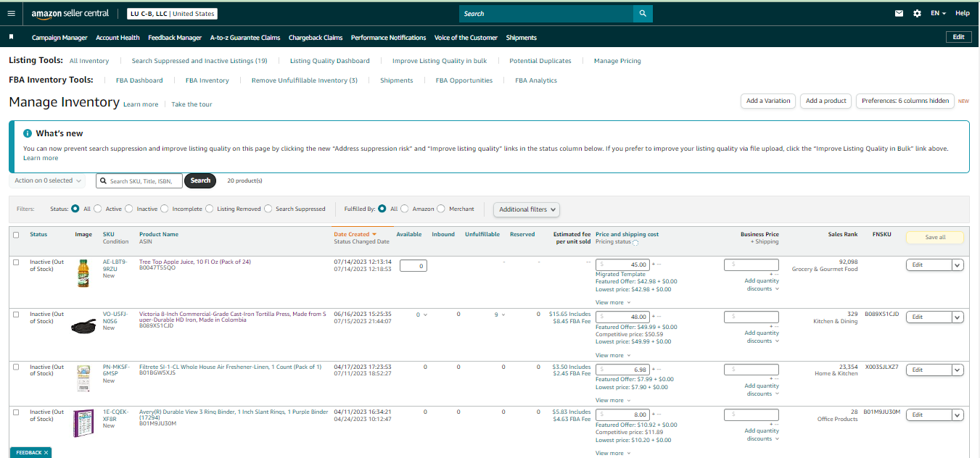Open Edit dropdown arrow for Avery Binder

click(958, 415)
